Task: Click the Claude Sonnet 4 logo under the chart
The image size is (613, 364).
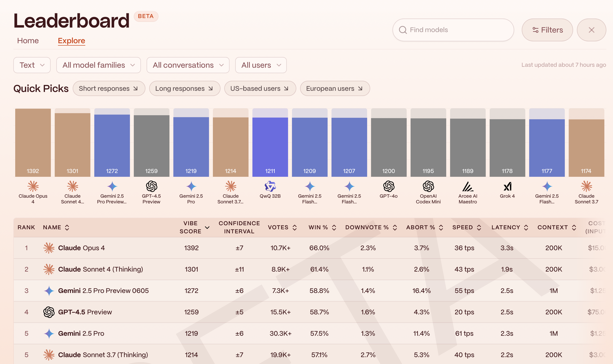Action: 72,187
